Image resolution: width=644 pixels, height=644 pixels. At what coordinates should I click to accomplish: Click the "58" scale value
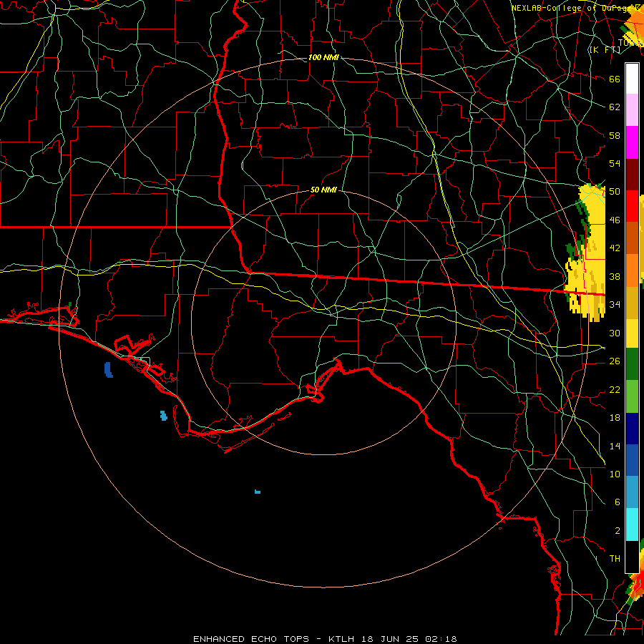[x=615, y=135]
